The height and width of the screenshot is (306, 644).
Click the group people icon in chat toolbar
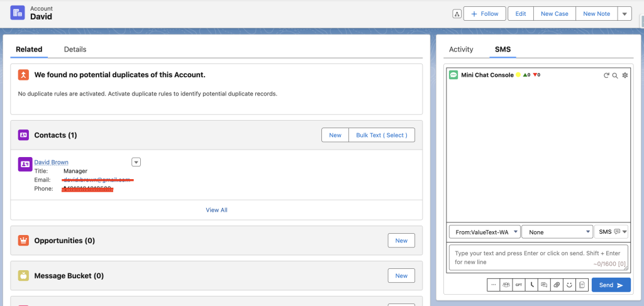pyautogui.click(x=506, y=285)
